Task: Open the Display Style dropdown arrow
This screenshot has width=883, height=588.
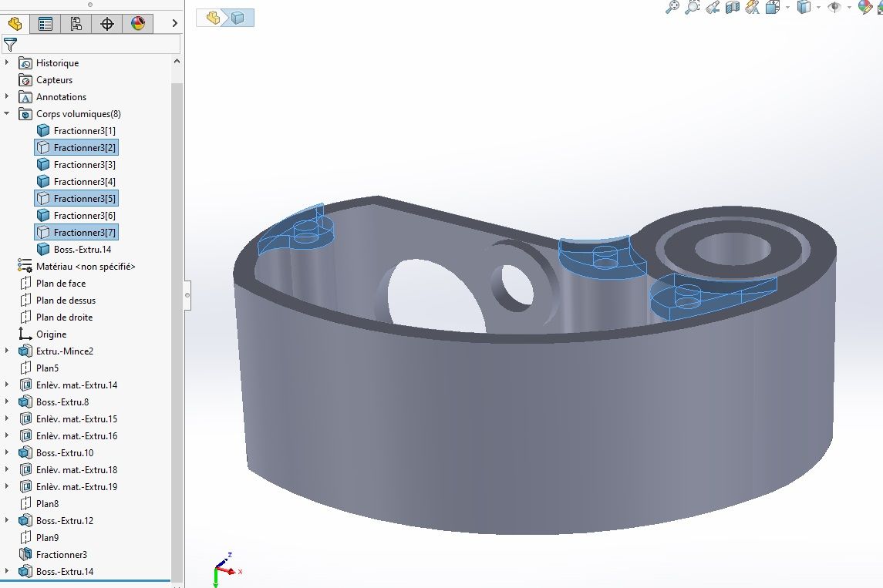Action: (818, 7)
